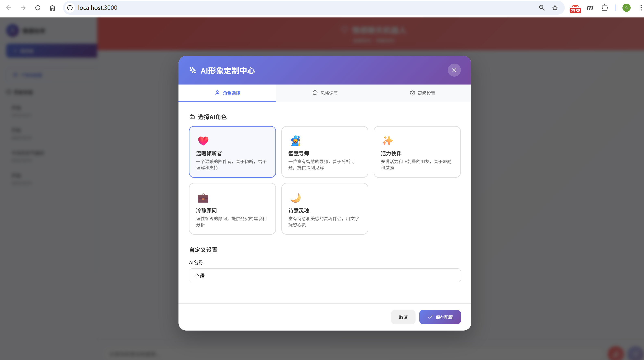Close the AI形象定制中心 dialog
This screenshot has width=644, height=360.
[x=454, y=70]
